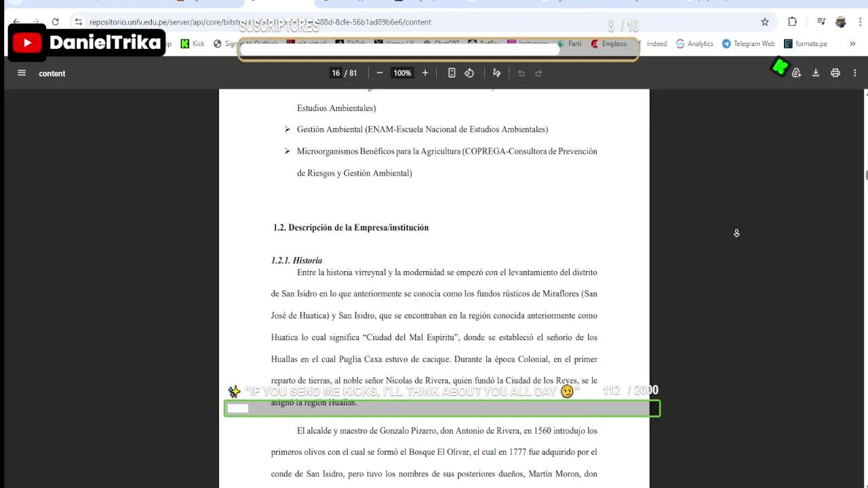Open the Kick bookmark
The image size is (868, 488).
[x=192, y=43]
